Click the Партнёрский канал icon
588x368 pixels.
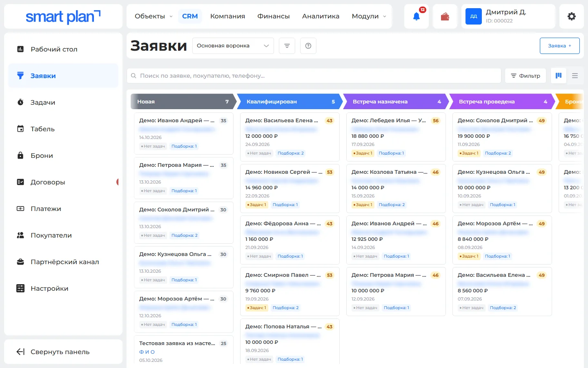[20, 262]
